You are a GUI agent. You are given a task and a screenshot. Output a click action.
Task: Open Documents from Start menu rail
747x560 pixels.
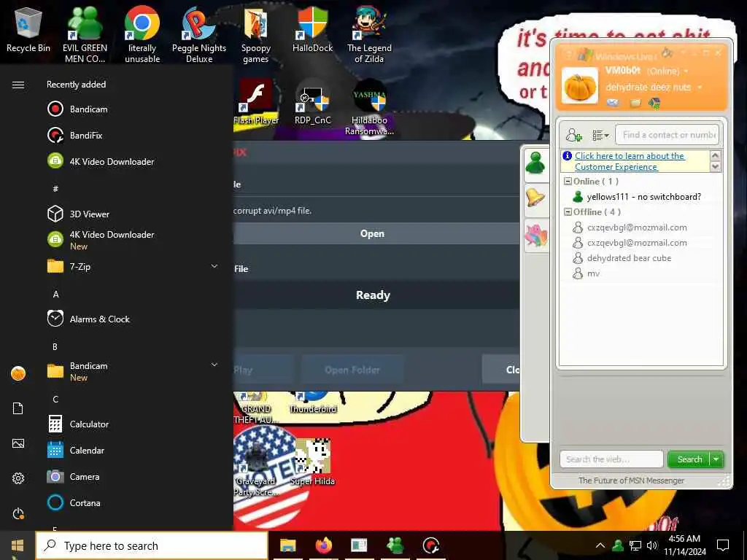click(x=18, y=408)
